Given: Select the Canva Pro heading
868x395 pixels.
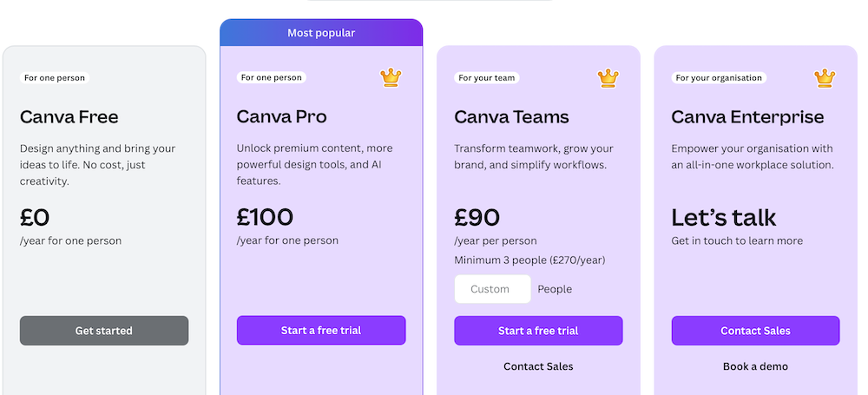Looking at the screenshot, I should click(x=282, y=117).
